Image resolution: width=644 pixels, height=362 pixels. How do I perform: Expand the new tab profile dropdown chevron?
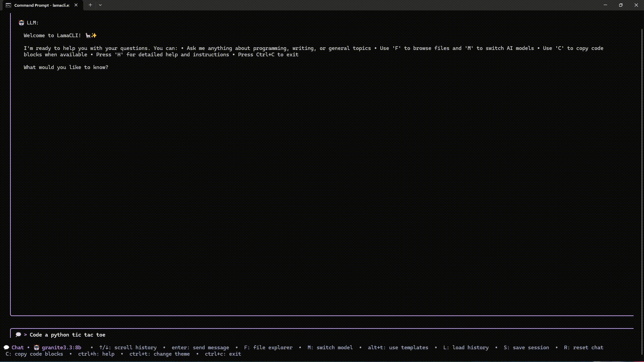point(100,5)
